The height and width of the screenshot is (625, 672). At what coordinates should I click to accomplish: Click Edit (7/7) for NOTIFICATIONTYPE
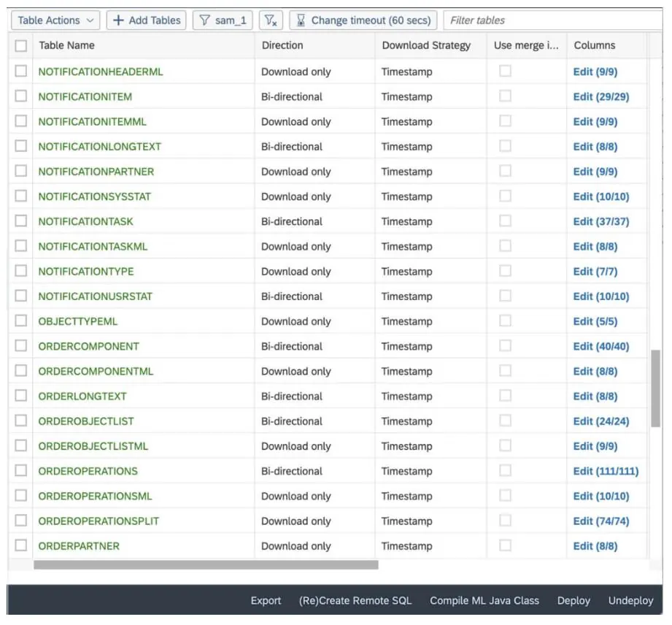(595, 272)
